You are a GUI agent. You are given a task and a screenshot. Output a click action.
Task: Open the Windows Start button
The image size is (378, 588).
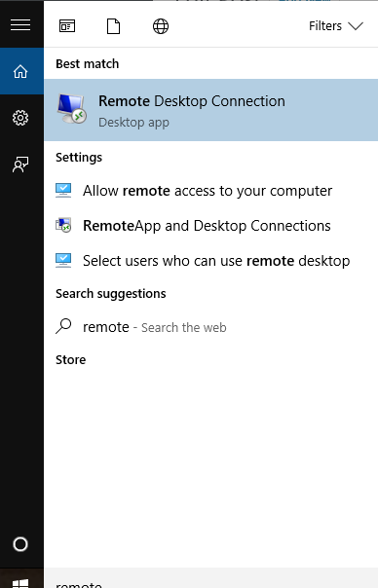(20, 582)
